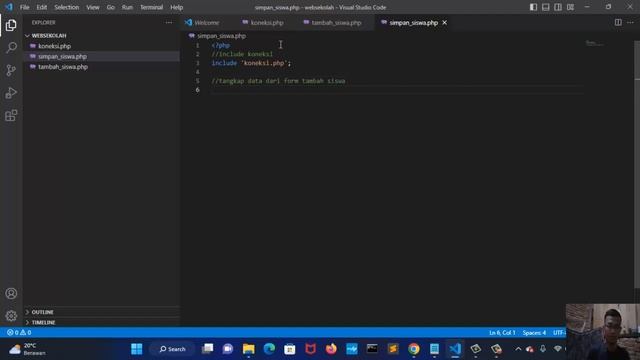The image size is (640, 360).
Task: Open the Windows Start menu
Action: click(137, 349)
